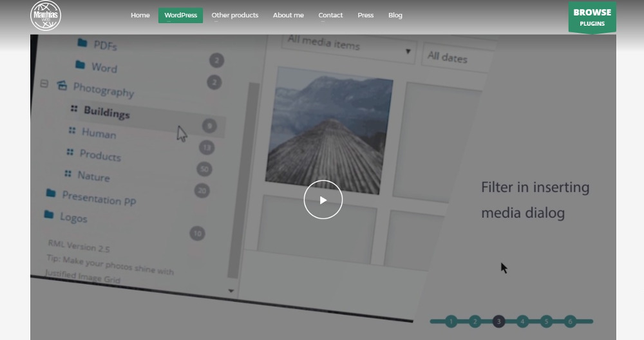The image size is (644, 340).
Task: Select the Products label
Action: pyautogui.click(x=100, y=155)
